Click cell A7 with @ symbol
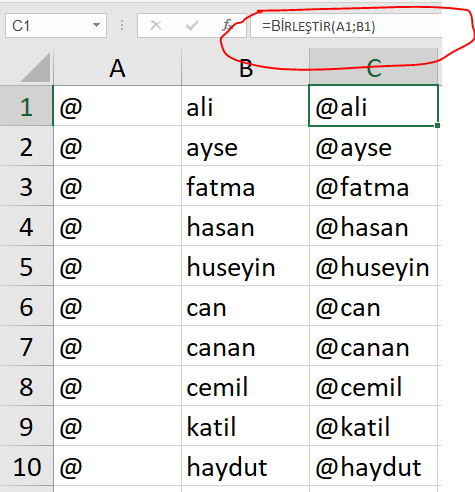 117,346
